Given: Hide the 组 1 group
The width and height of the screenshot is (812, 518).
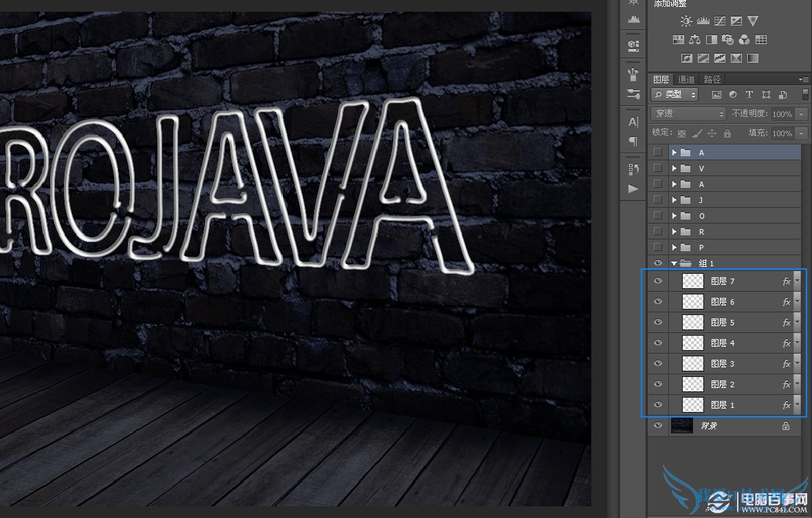Looking at the screenshot, I should tap(658, 263).
